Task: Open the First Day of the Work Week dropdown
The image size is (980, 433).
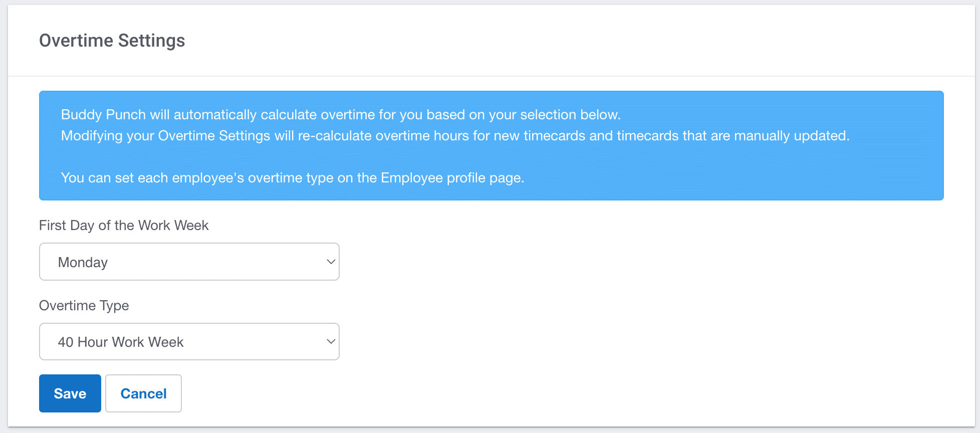Action: coord(189,262)
